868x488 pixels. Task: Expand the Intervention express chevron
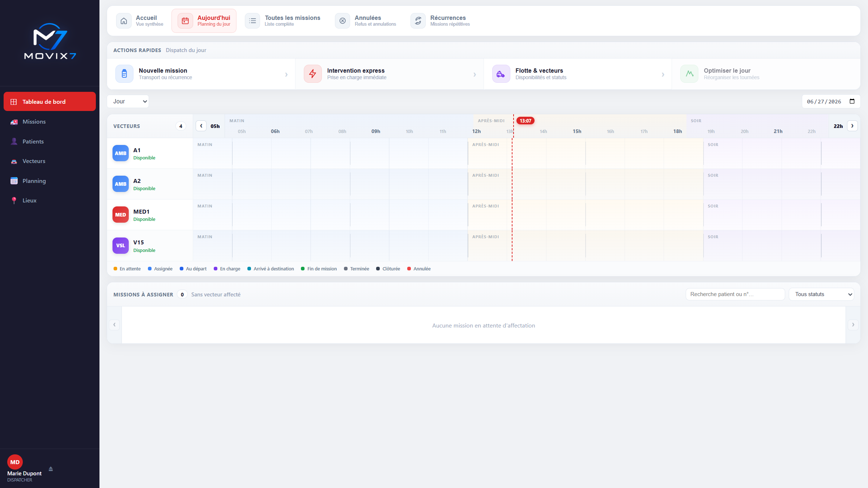tap(475, 74)
